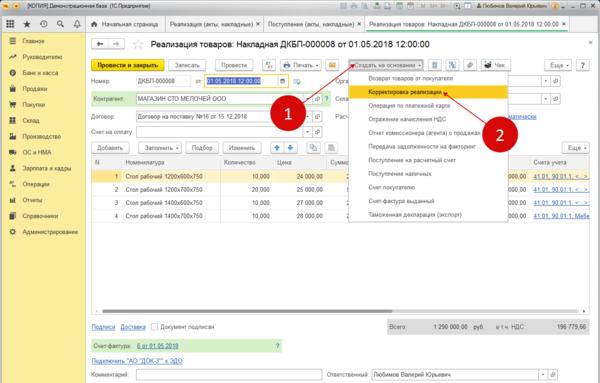
Task: Open the History clock icon
Action: [x=44, y=24]
